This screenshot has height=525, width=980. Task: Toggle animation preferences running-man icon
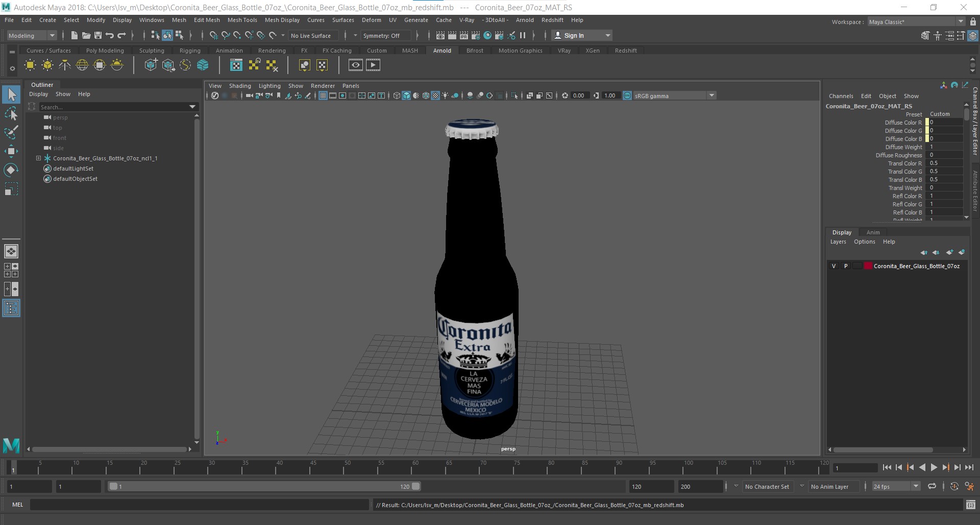click(969, 486)
